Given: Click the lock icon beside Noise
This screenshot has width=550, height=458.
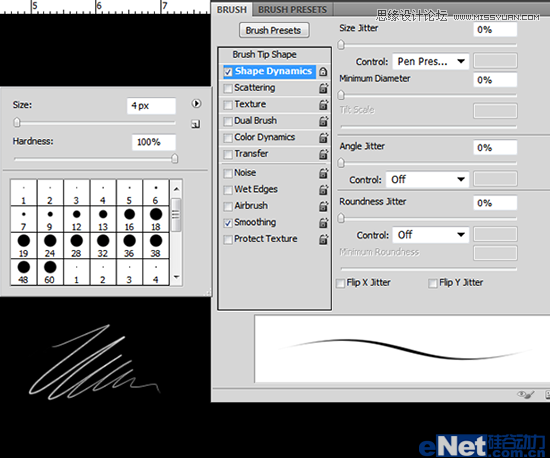Looking at the screenshot, I should pyautogui.click(x=323, y=173).
